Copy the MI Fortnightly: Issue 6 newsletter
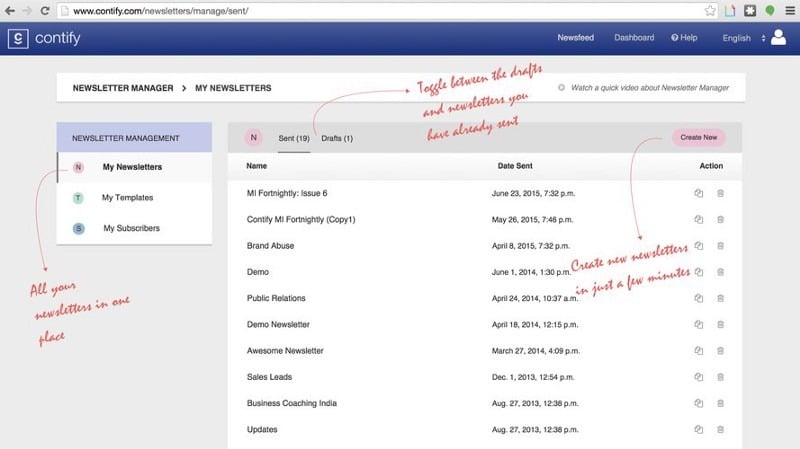Image resolution: width=800 pixels, height=449 pixels. (698, 193)
